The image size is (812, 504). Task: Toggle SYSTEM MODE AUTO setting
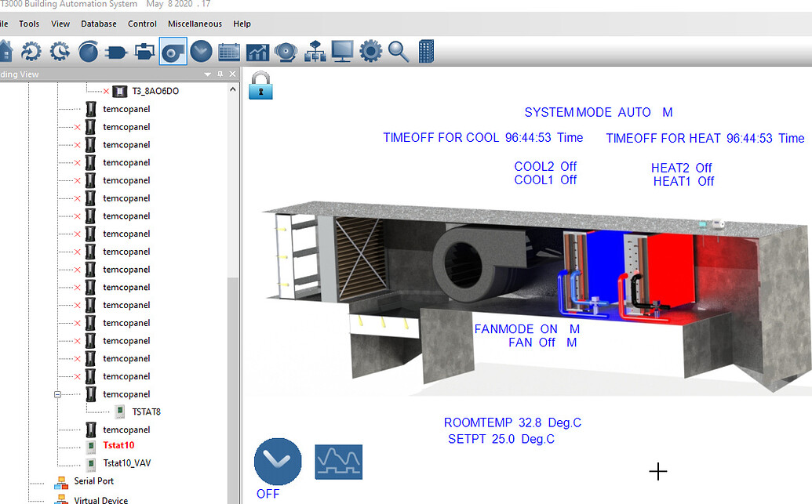635,112
